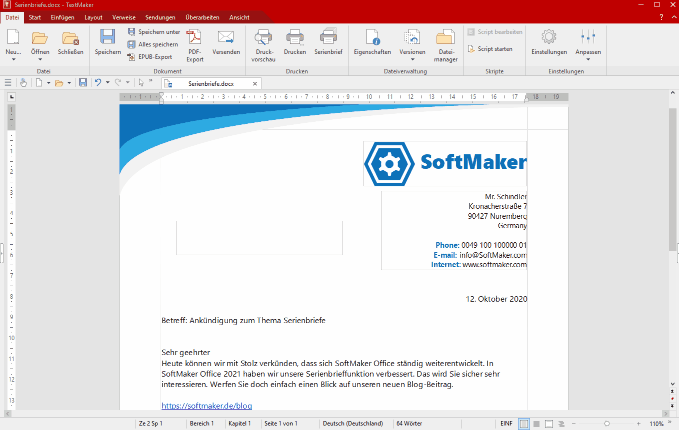Click the Öffnen folder icon
This screenshot has width=679, height=430.
coord(40,38)
